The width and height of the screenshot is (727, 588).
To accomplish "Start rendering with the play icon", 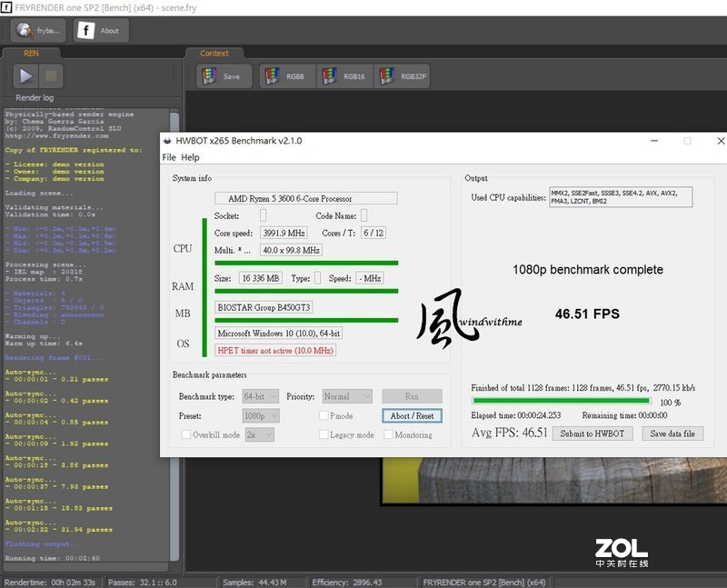I will click(26, 76).
